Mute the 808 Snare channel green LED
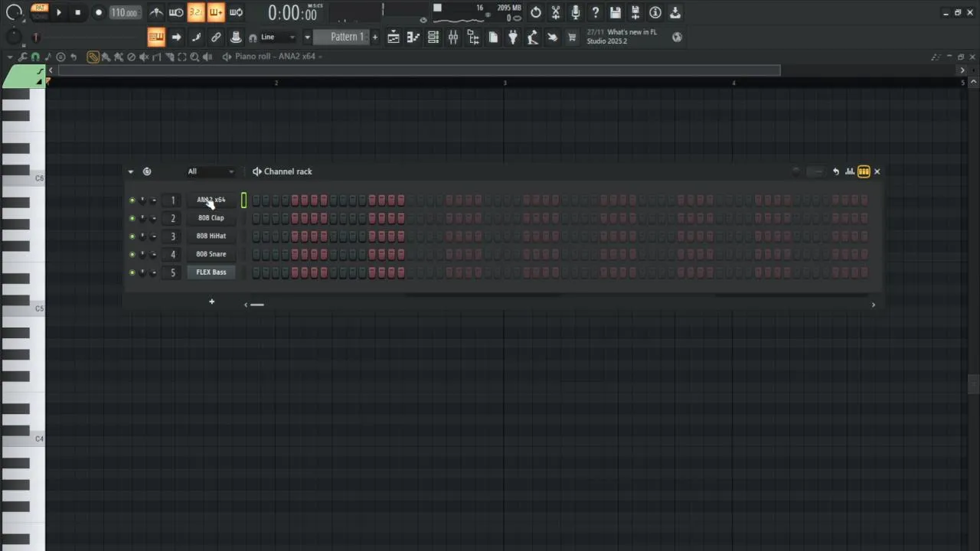The image size is (980, 551). pos(132,254)
